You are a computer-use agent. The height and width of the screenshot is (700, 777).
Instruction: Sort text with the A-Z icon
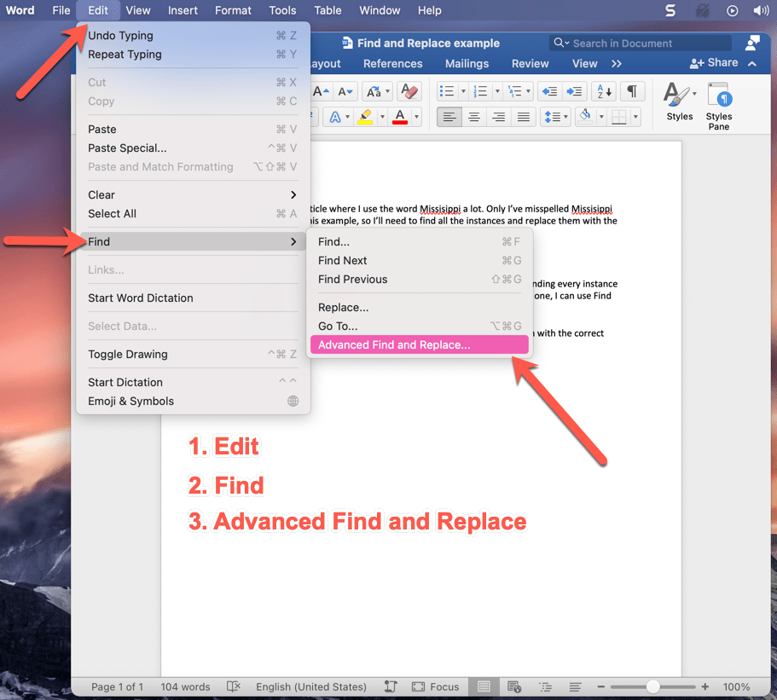[604, 91]
